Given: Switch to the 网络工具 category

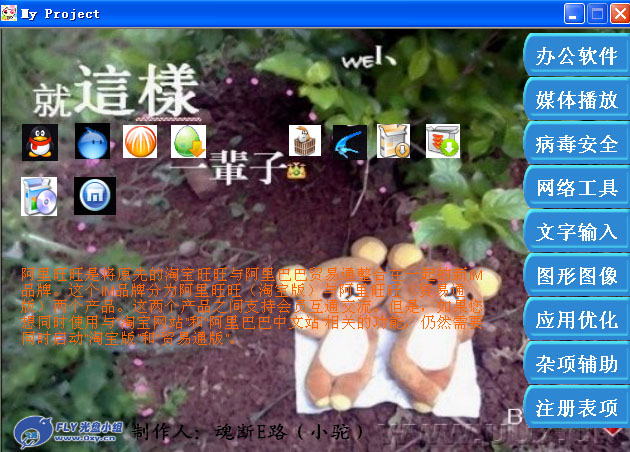Looking at the screenshot, I should click(577, 188).
